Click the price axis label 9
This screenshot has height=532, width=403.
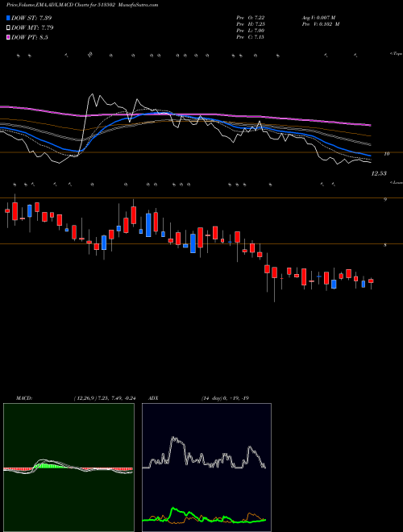pyautogui.click(x=385, y=200)
